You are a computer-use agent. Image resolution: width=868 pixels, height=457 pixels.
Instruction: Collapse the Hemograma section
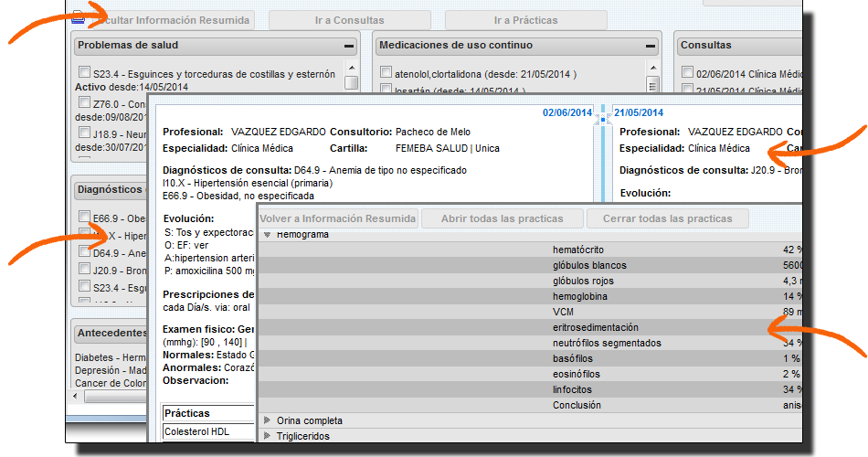click(x=268, y=235)
